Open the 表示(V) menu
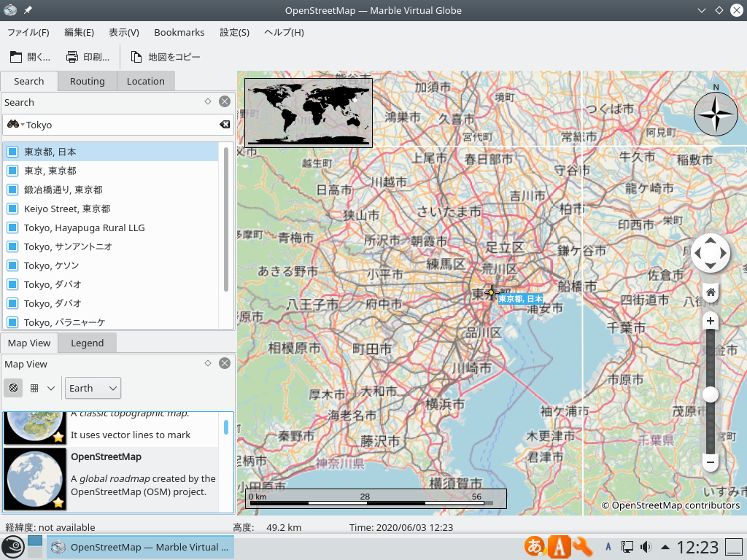Screen dimensions: 747x560 click(x=124, y=32)
